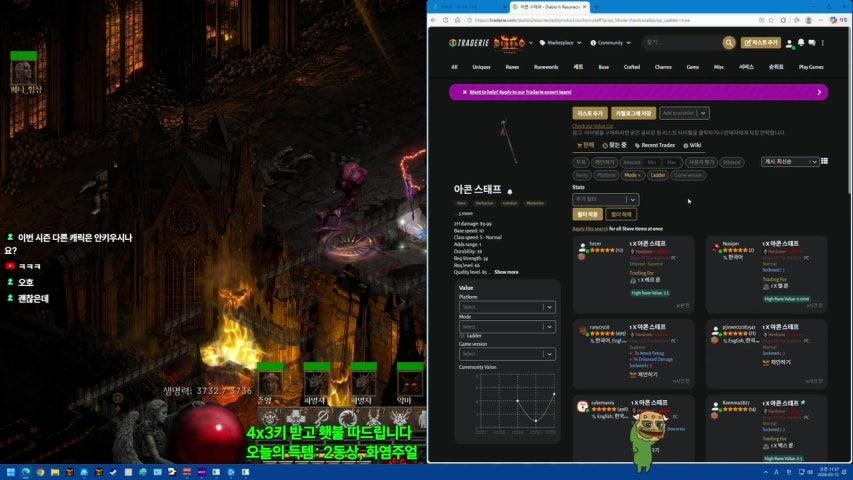Viewport: 853px width, 480px height.
Task: Click the Traderie logo
Action: coord(469,42)
